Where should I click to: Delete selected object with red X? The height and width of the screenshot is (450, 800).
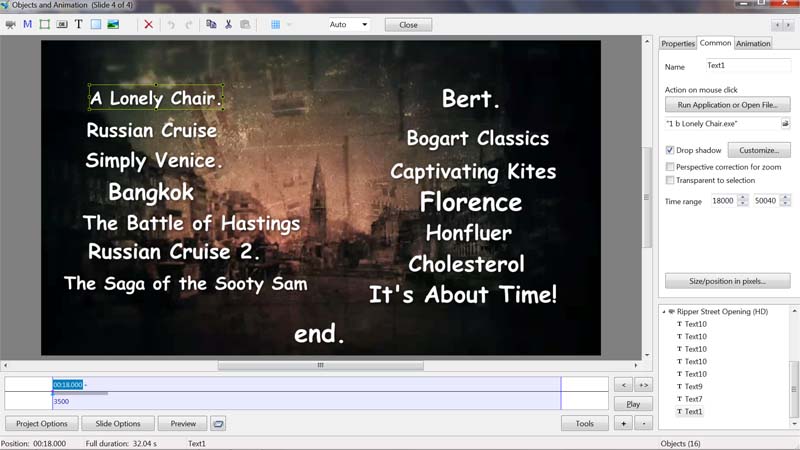pos(148,24)
